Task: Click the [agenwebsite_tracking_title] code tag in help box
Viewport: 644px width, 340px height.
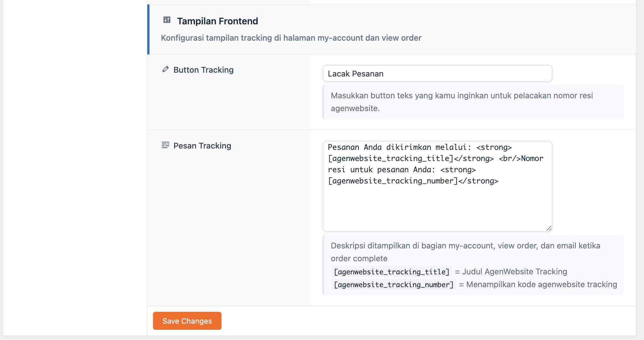Action: coord(391,272)
